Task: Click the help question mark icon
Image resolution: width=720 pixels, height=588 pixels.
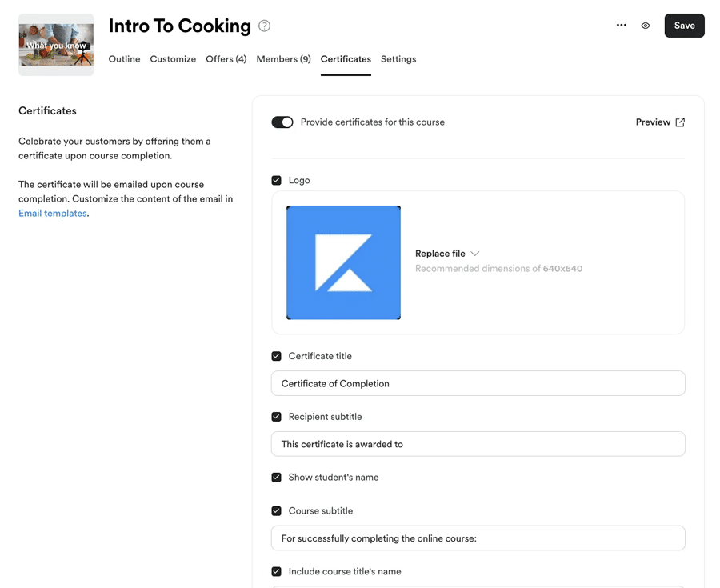Action: coord(264,26)
